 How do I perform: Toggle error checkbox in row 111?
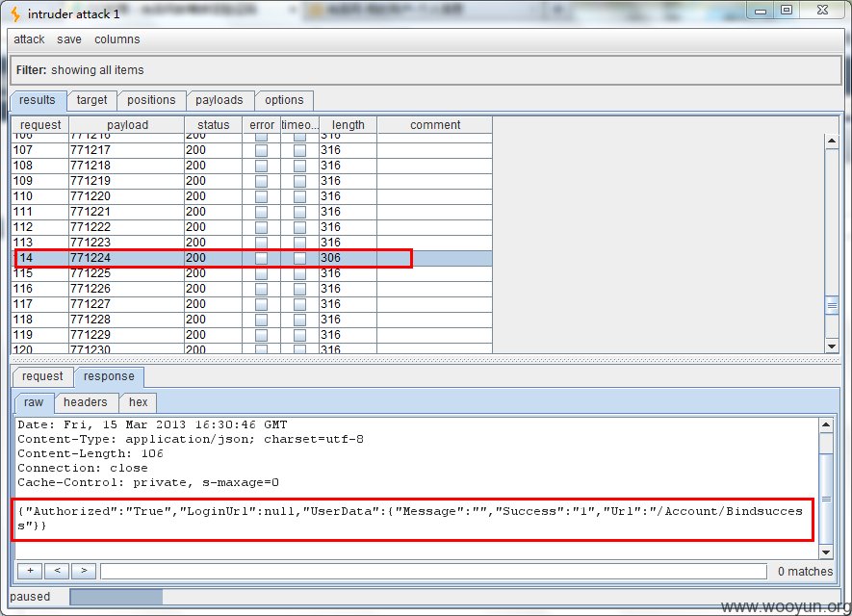(261, 212)
